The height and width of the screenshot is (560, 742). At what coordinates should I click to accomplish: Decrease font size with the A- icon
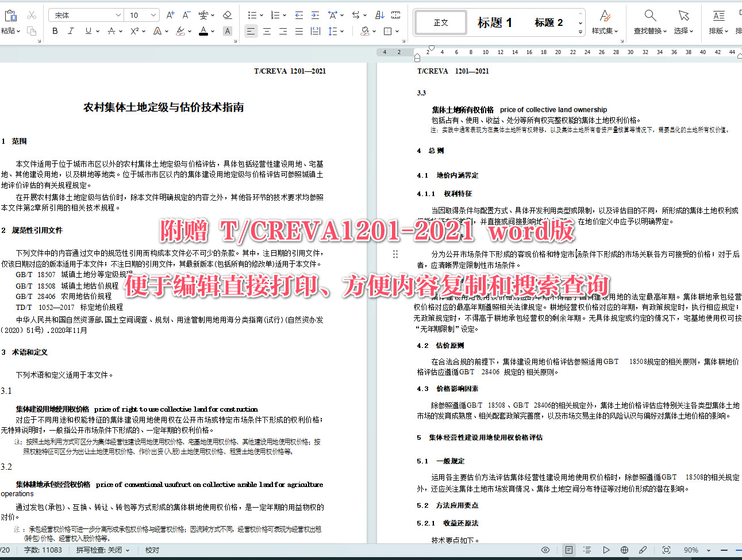pos(186,15)
